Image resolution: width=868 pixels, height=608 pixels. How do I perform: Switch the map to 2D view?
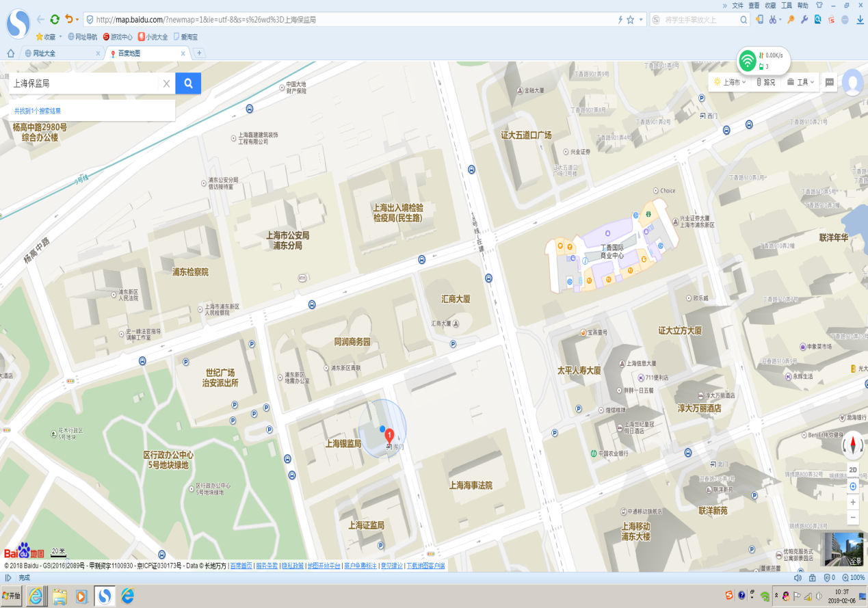tap(853, 471)
